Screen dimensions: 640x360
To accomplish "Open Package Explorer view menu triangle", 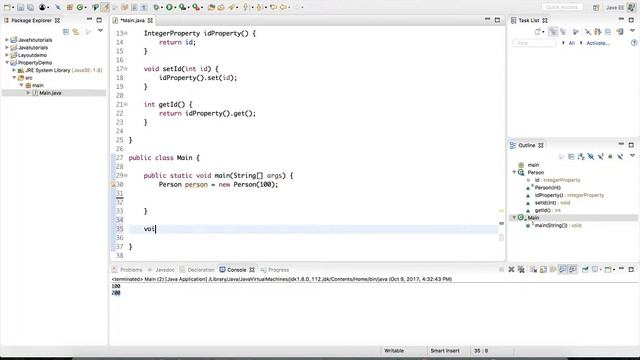I will [x=100, y=31].
